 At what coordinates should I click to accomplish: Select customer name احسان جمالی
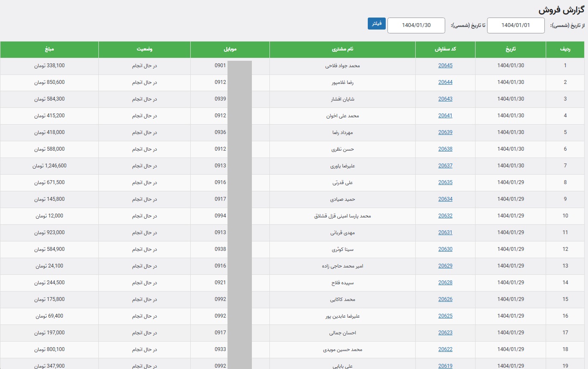343,333
